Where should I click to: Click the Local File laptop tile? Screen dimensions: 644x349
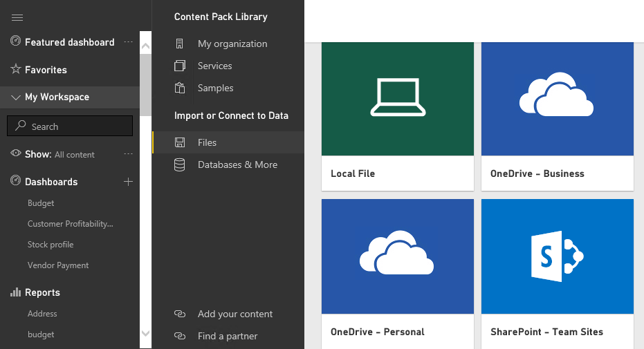pyautogui.click(x=398, y=98)
